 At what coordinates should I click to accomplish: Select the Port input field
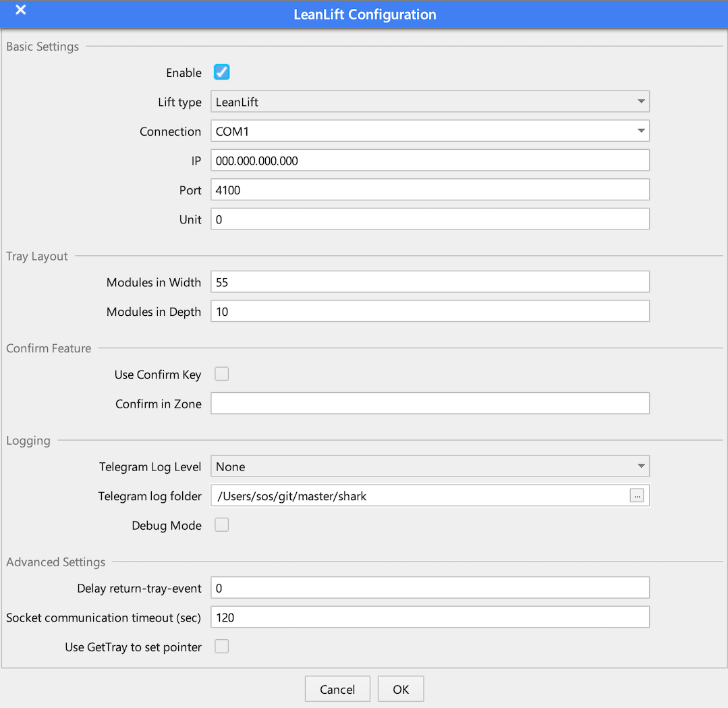pyautogui.click(x=430, y=190)
